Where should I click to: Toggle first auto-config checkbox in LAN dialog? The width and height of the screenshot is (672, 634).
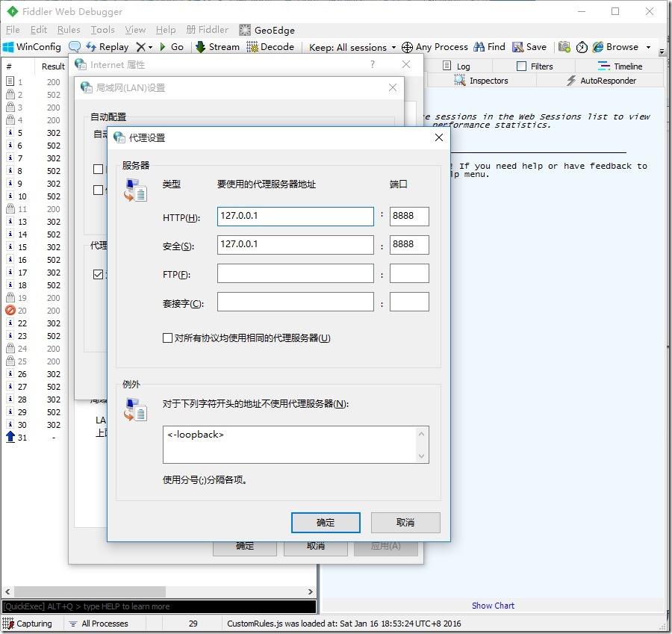tap(98, 169)
